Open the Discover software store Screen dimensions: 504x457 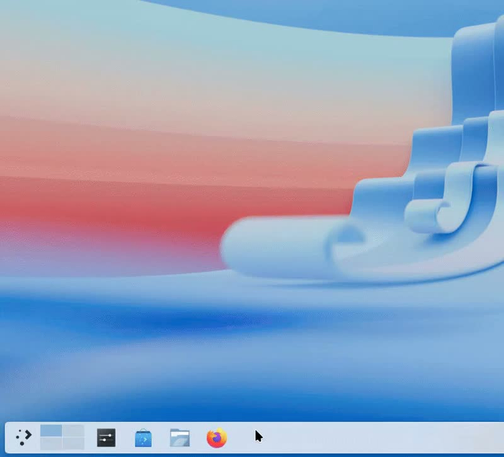point(143,438)
